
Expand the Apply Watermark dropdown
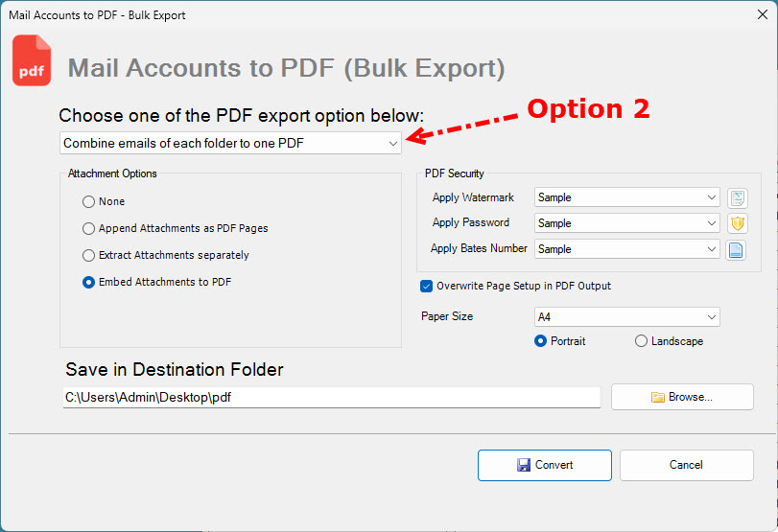pyautogui.click(x=626, y=197)
